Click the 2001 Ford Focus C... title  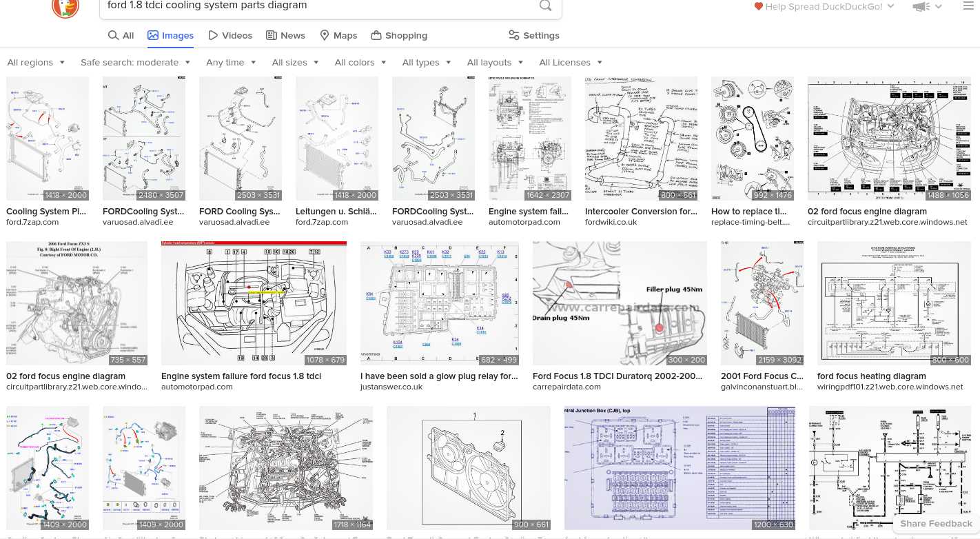(x=762, y=376)
